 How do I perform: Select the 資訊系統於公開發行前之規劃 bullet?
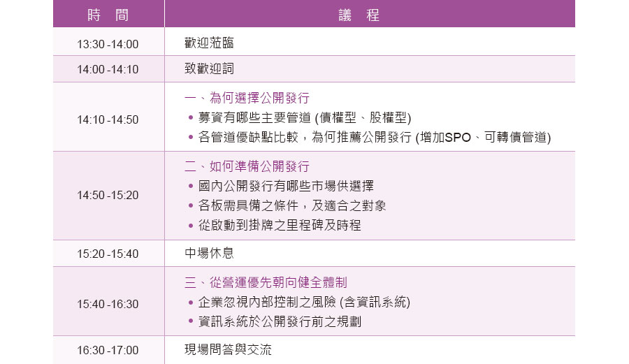click(x=280, y=322)
